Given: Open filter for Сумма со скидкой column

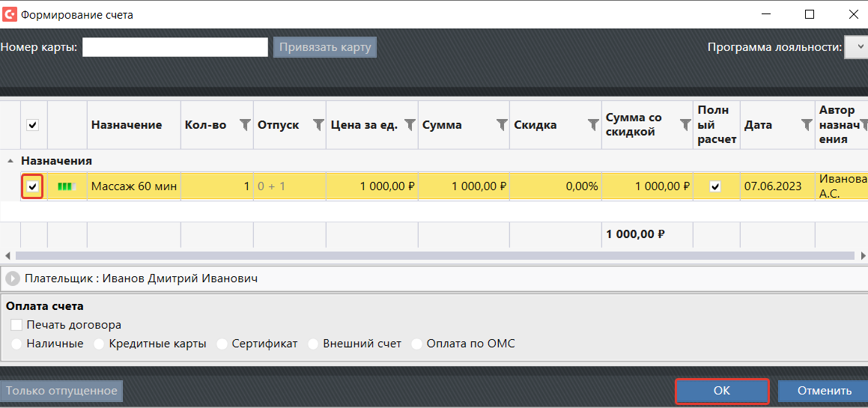Looking at the screenshot, I should point(685,125).
